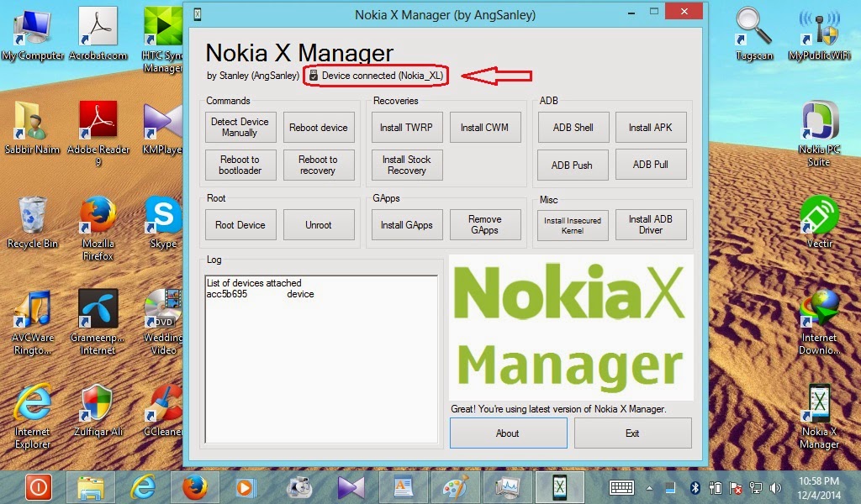Open the volume control in the tray
Screen dimensions: 861x504
[x=774, y=487]
